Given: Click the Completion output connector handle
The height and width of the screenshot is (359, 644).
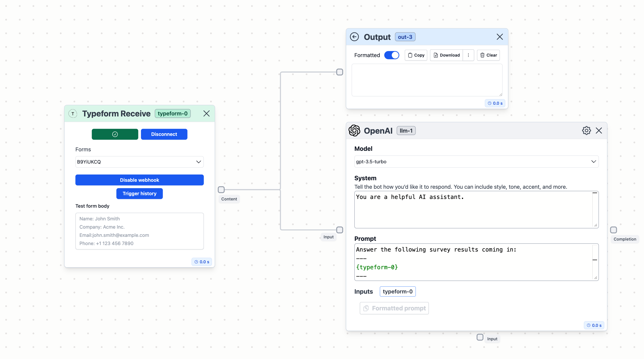Looking at the screenshot, I should [614, 230].
